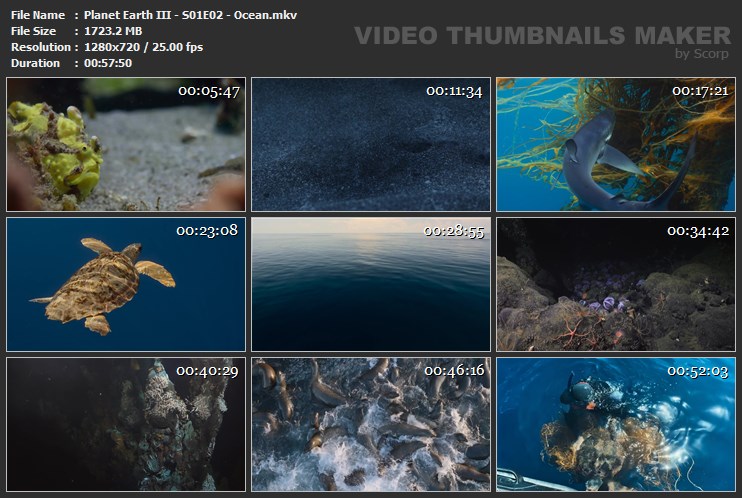Click the File Name label
742x498 pixels.
coord(38,15)
